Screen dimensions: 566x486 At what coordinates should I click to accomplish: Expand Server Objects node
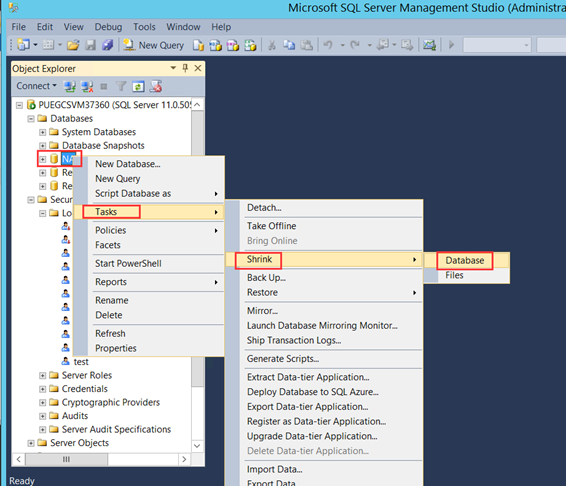coord(31,443)
